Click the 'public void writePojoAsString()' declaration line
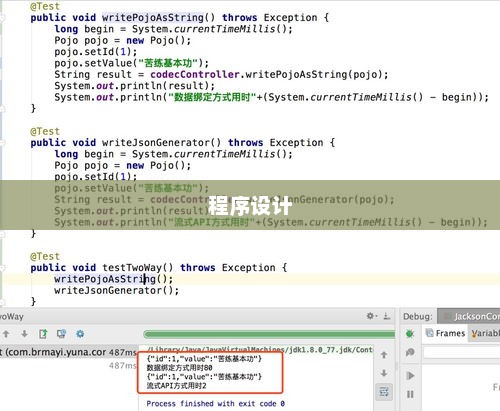500x411 pixels. coord(180,17)
